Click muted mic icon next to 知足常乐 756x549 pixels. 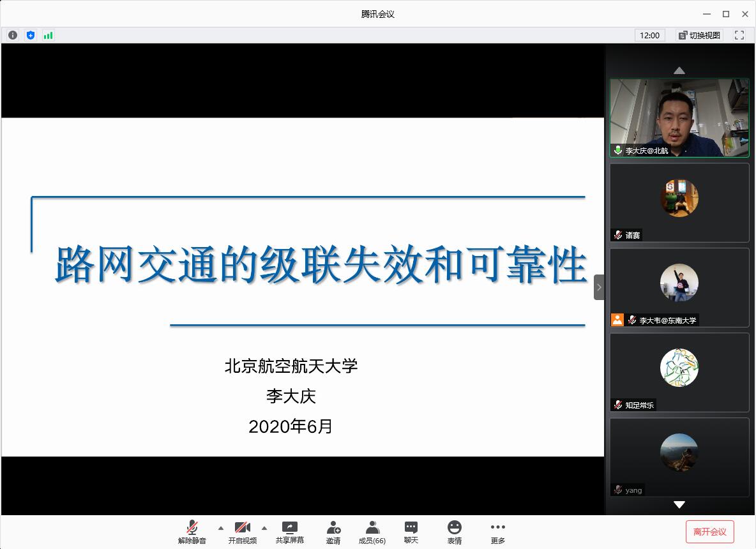click(618, 405)
